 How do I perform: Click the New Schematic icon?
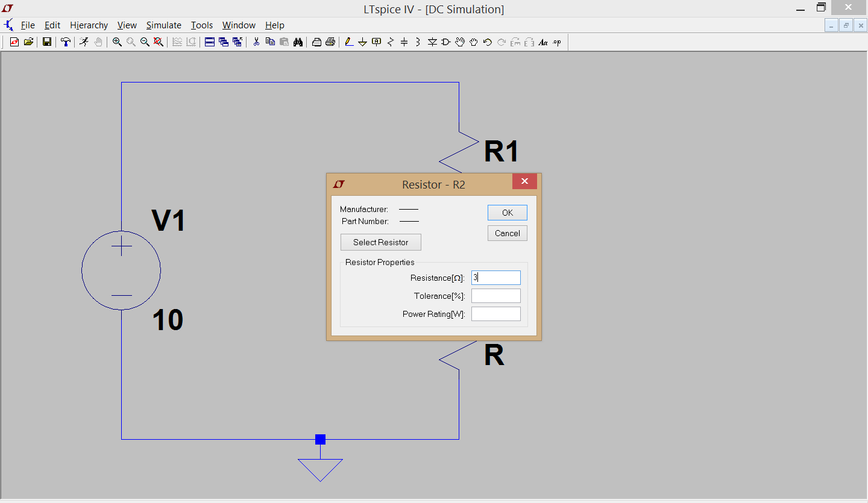coord(14,42)
